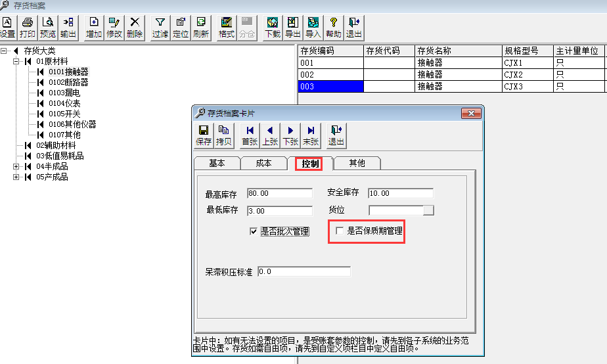The height and width of the screenshot is (364, 607).
Task: Jump to the 末张 (Last) card
Action: point(311,135)
